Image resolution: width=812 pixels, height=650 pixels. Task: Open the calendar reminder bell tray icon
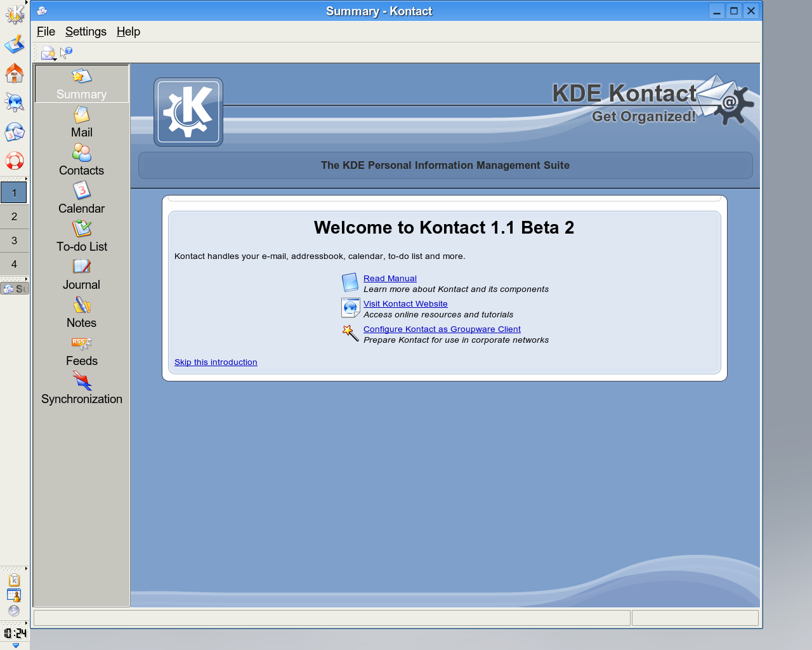point(14,595)
